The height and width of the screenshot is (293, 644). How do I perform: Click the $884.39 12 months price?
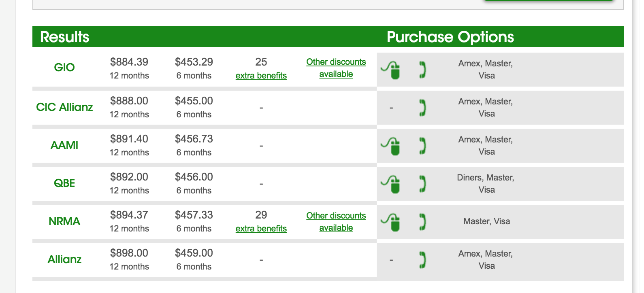pos(129,62)
